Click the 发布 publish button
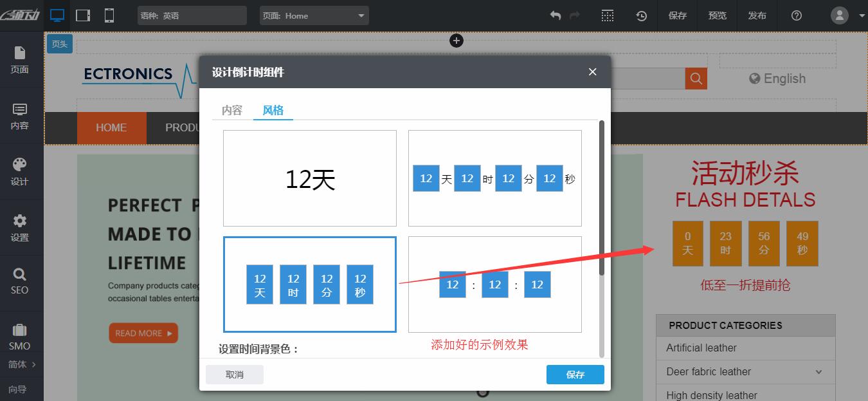The width and height of the screenshot is (868, 401). click(757, 15)
